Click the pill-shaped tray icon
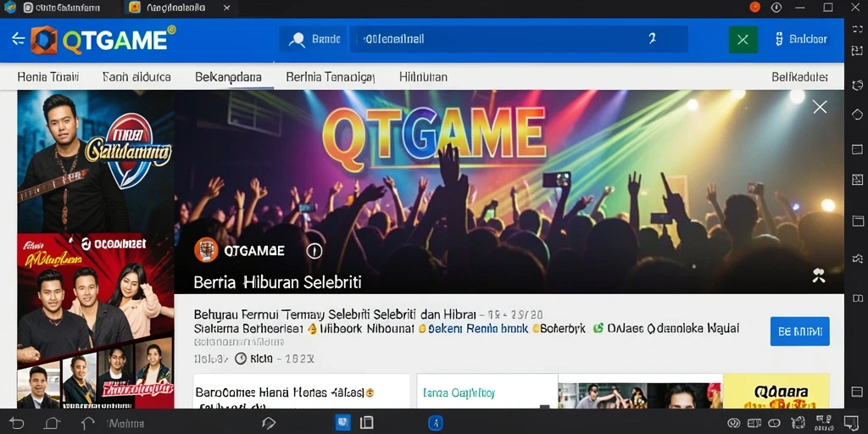The height and width of the screenshot is (434, 868). [775, 424]
